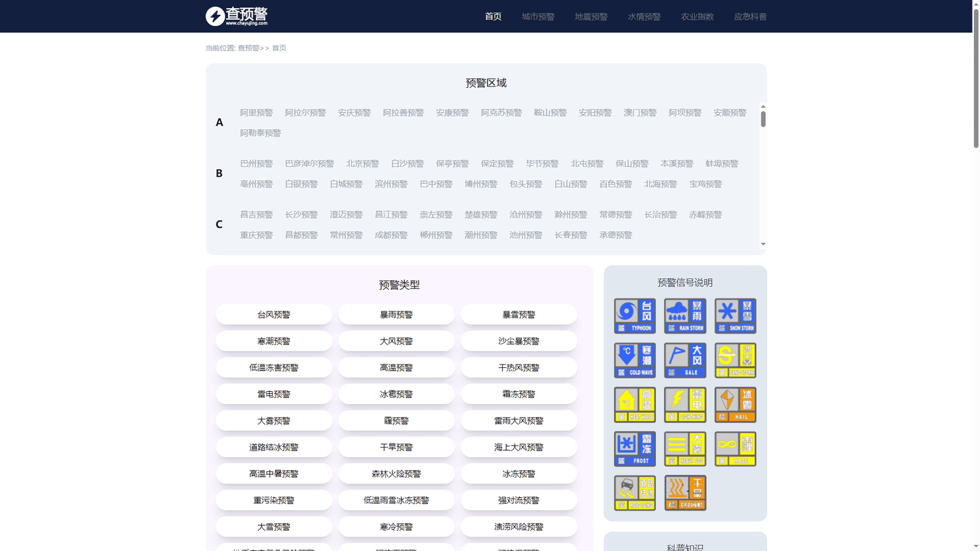
Task: Open the 渍涝风险预警 type button
Action: (519, 527)
